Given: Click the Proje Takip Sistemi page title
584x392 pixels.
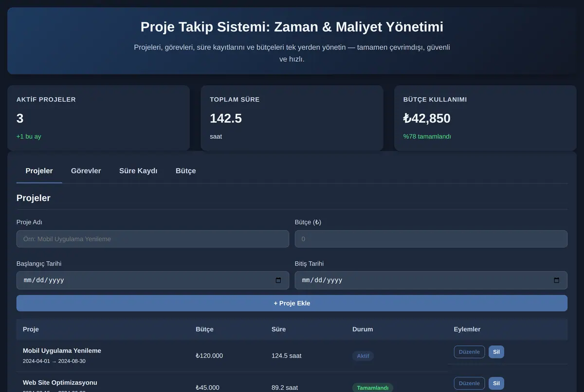Looking at the screenshot, I should pos(292,27).
